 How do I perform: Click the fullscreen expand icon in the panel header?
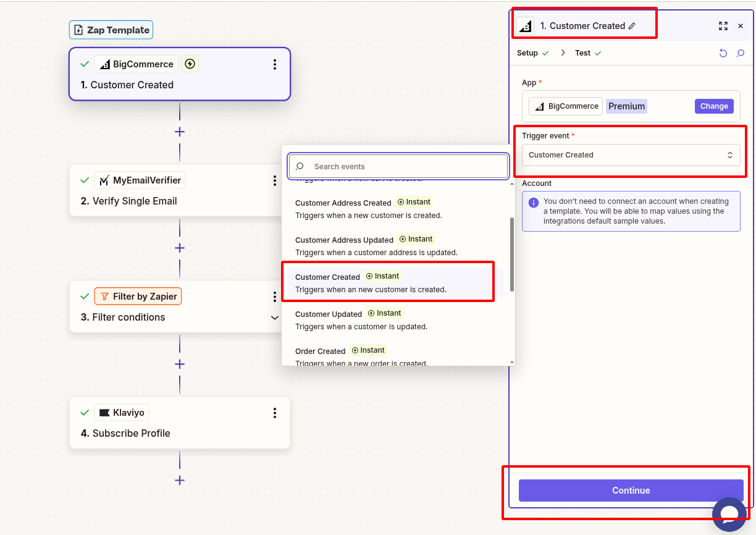[723, 26]
